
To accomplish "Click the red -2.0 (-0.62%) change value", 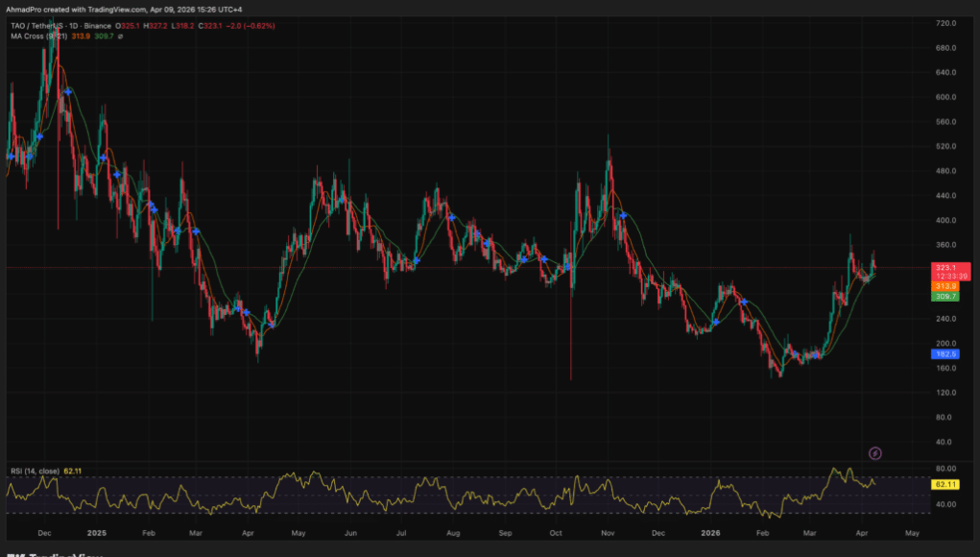I will point(249,26).
